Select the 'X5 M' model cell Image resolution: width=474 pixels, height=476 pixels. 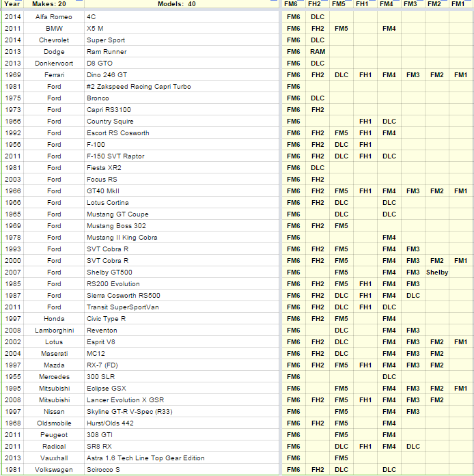[x=181, y=29]
